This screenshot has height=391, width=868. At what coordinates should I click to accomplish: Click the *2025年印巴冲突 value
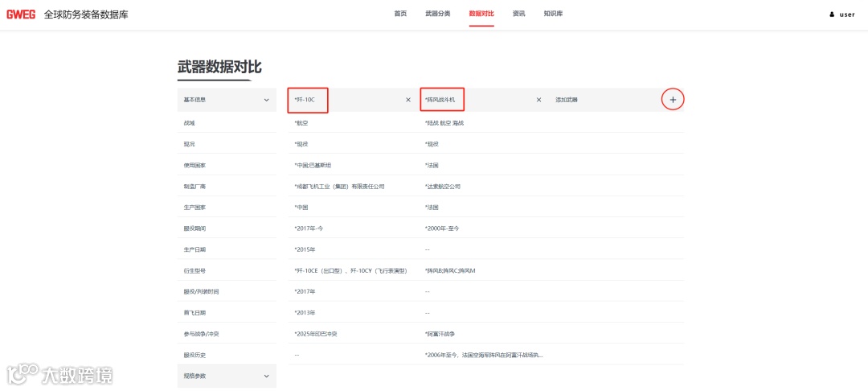pyautogui.click(x=316, y=333)
